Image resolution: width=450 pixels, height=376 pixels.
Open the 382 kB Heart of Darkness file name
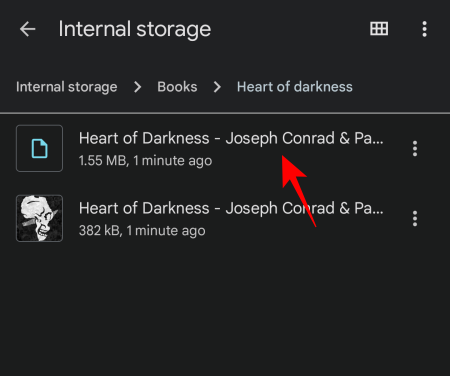pyautogui.click(x=231, y=208)
